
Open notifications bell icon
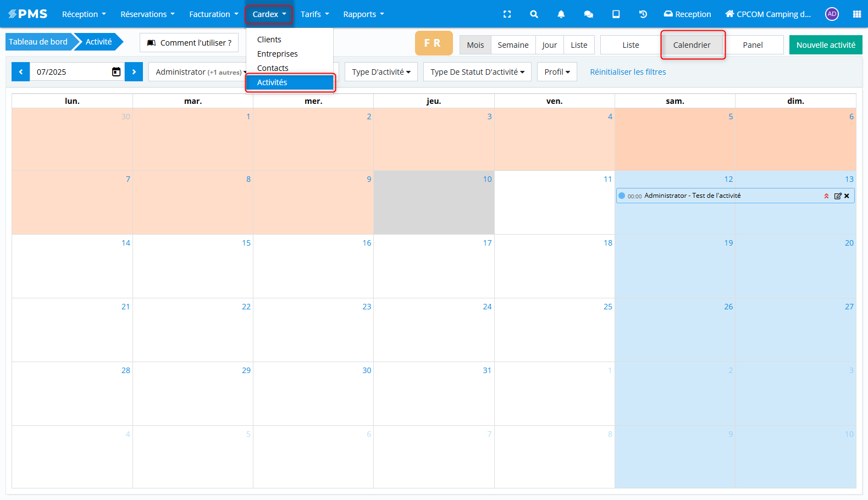click(561, 14)
